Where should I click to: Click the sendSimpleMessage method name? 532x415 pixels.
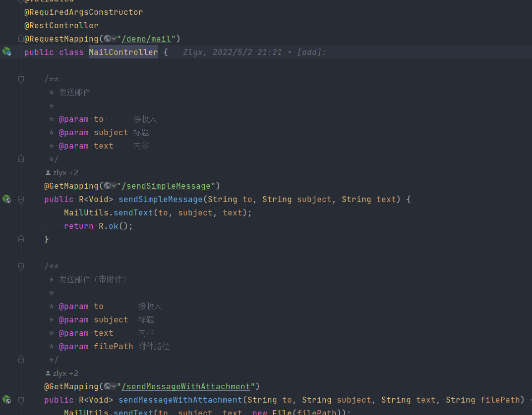(161, 199)
